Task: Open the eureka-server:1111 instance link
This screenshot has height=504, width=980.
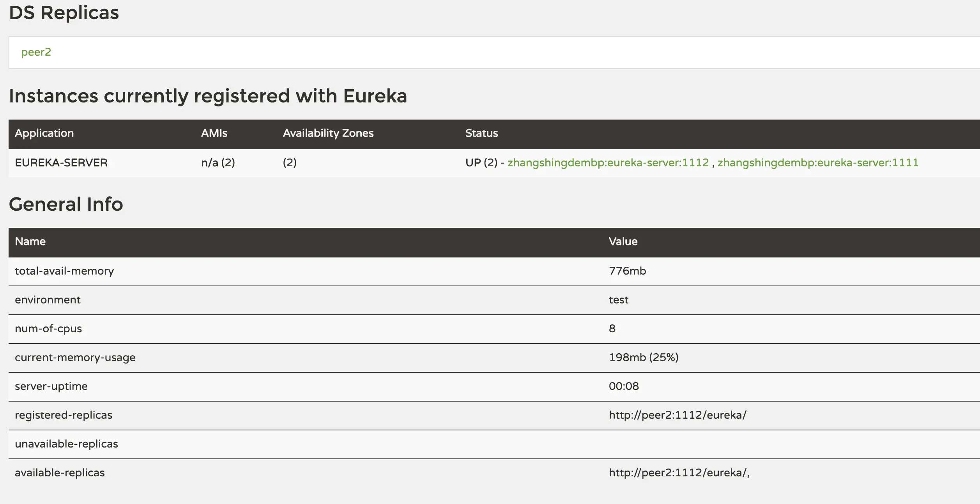Action: click(x=818, y=162)
